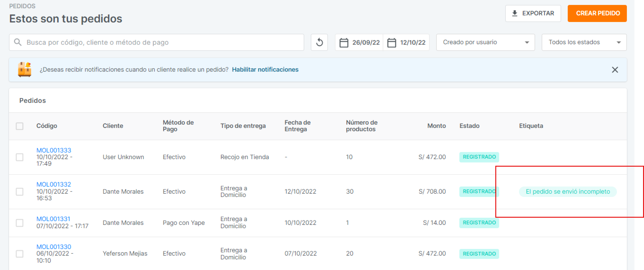
Task: Open order MOL001330
Action: [54, 247]
